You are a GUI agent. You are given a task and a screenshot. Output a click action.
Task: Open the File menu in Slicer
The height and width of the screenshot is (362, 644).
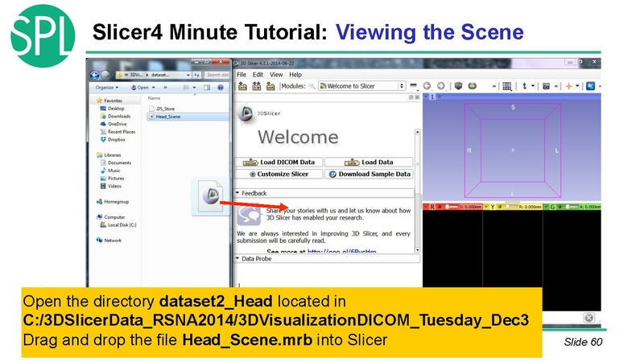coord(242,75)
